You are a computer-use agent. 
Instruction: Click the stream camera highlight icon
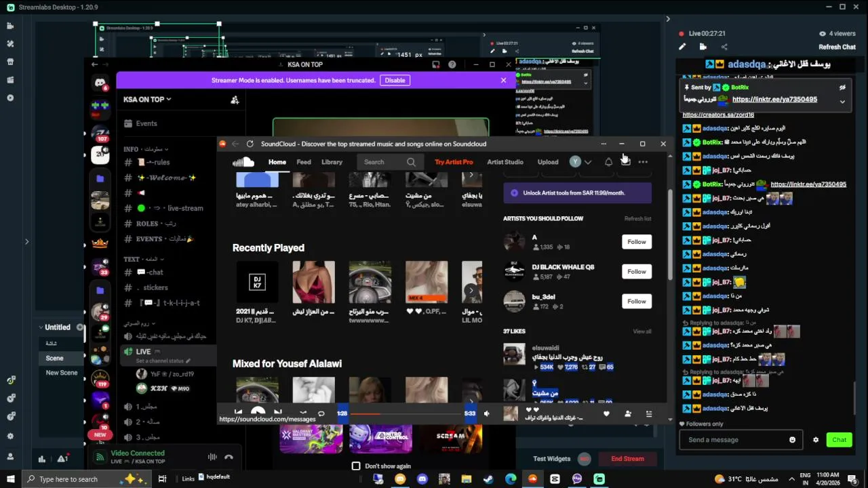703,47
